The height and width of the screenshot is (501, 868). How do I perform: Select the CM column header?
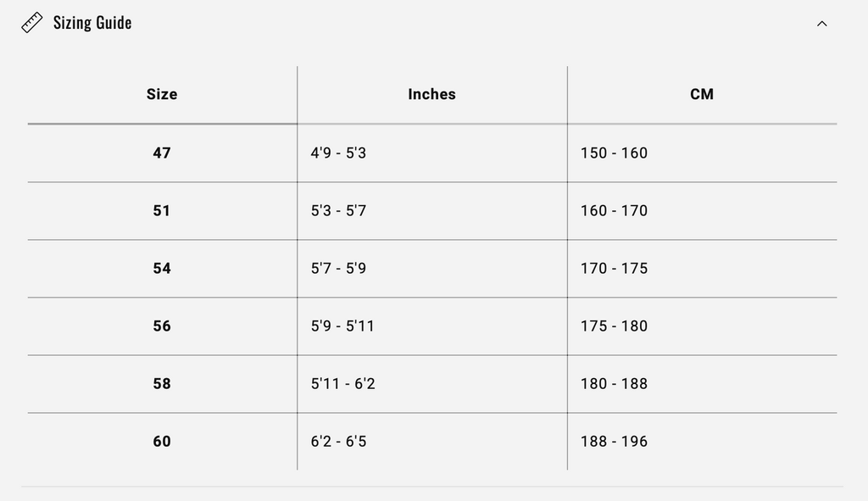(702, 94)
